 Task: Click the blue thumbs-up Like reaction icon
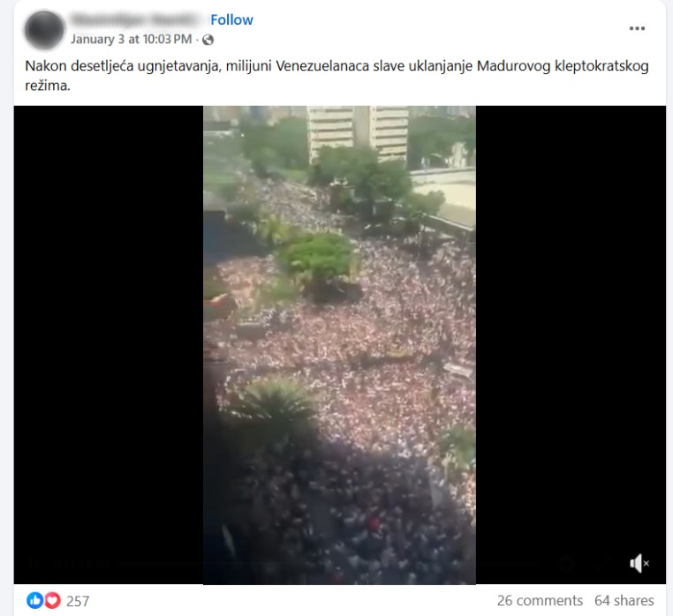tap(34, 601)
